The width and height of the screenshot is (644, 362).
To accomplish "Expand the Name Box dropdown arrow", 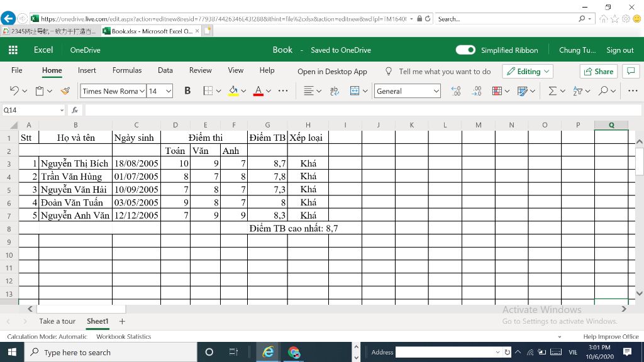I will [62, 110].
